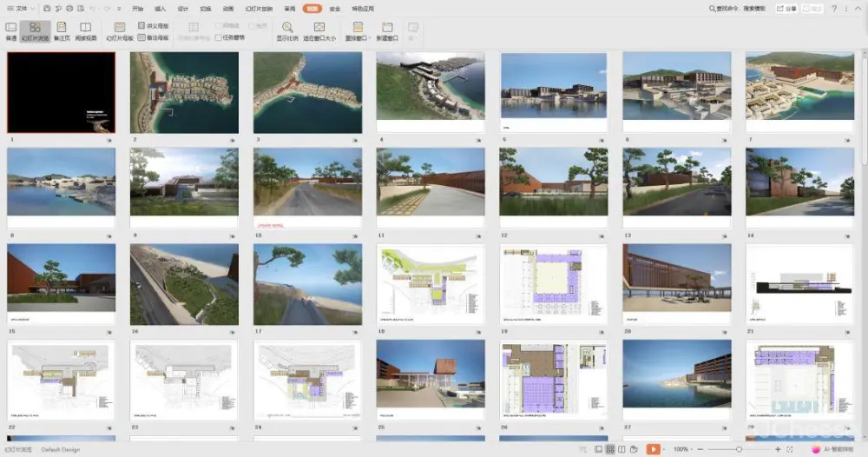Click the Share (分享) button
Screen dimensions: 868x457
point(786,9)
